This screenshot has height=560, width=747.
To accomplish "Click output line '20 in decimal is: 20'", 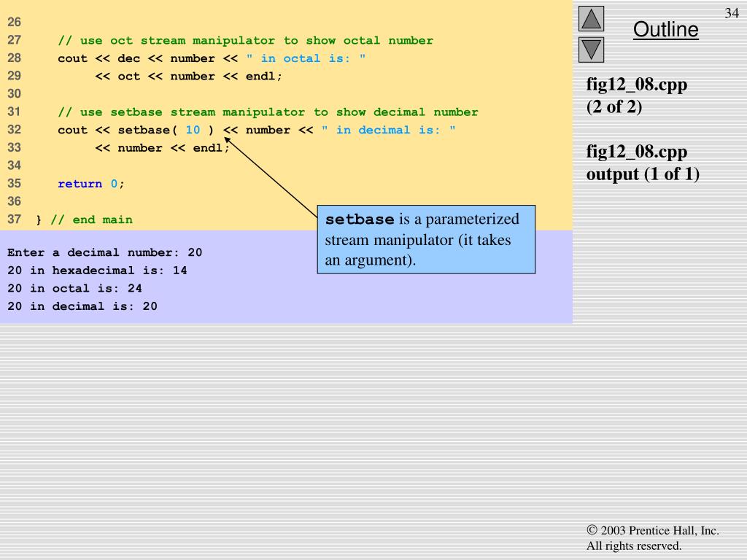I will tap(82, 306).
